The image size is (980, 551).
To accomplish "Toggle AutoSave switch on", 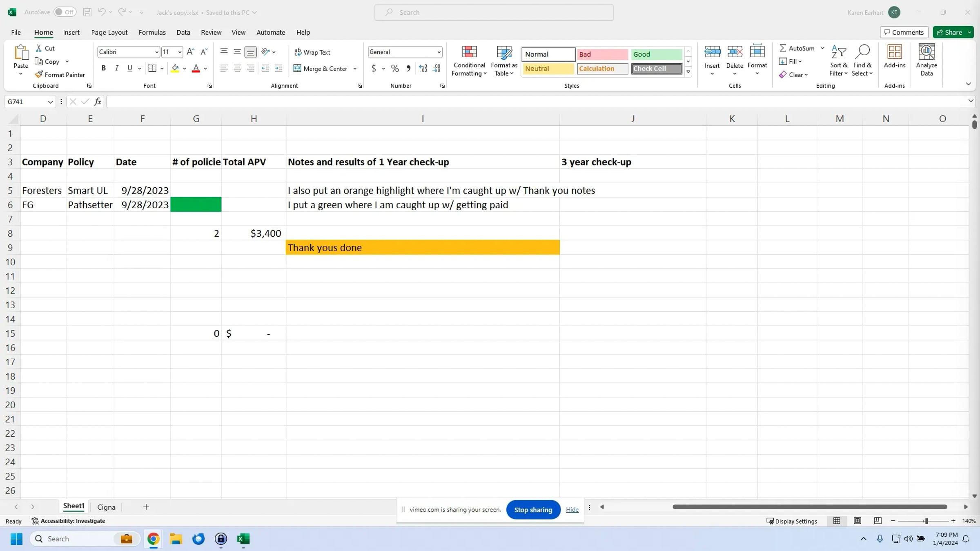I will [x=65, y=12].
